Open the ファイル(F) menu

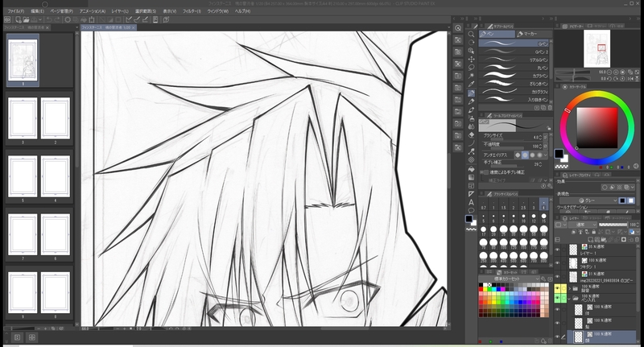click(16, 11)
